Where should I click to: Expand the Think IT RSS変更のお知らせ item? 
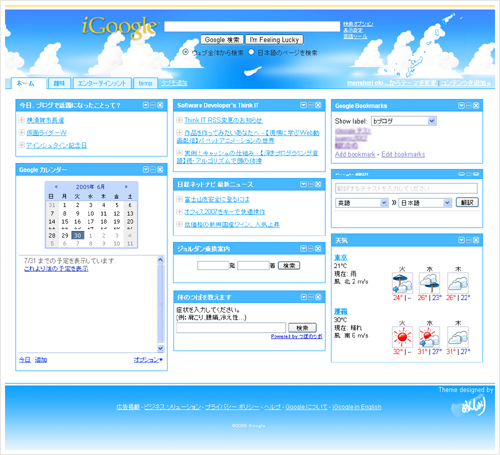179,120
